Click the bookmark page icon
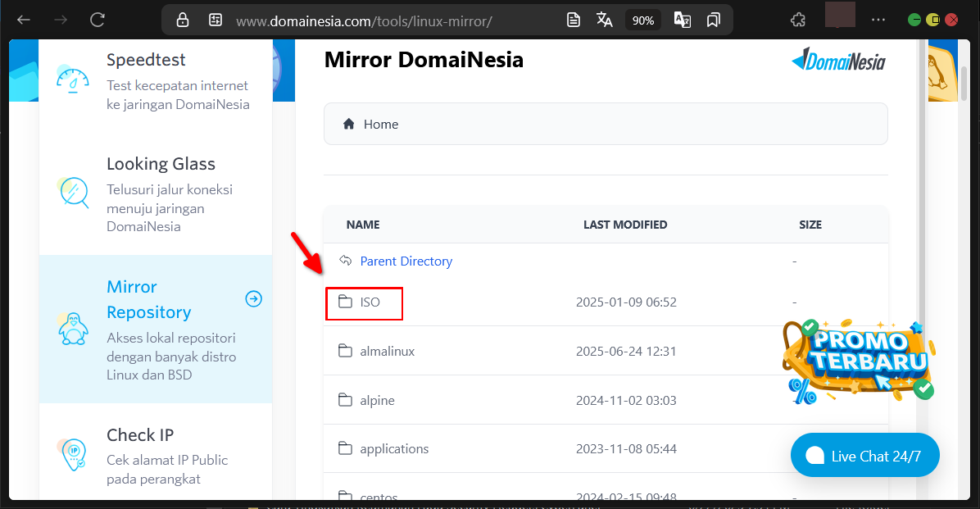This screenshot has width=980, height=509. 713,20
